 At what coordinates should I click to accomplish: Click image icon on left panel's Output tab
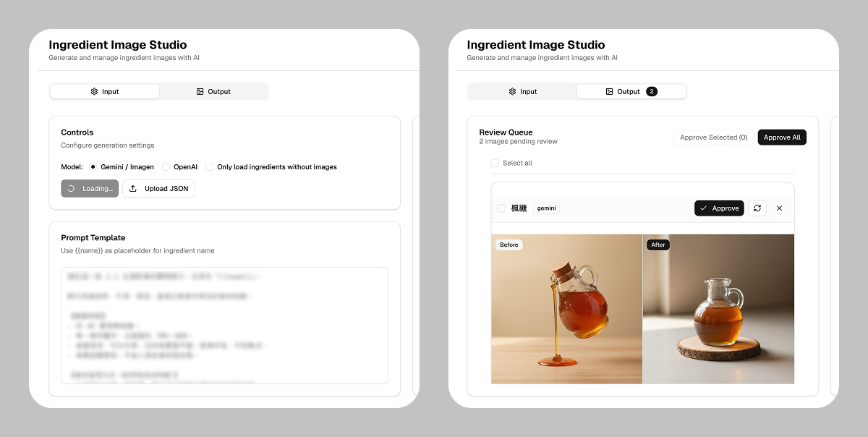(x=200, y=92)
